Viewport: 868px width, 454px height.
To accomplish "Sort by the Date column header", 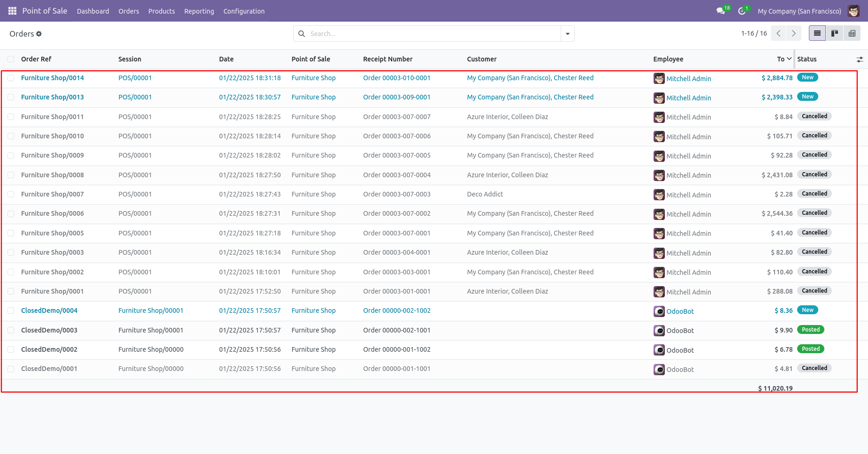I will (x=226, y=59).
